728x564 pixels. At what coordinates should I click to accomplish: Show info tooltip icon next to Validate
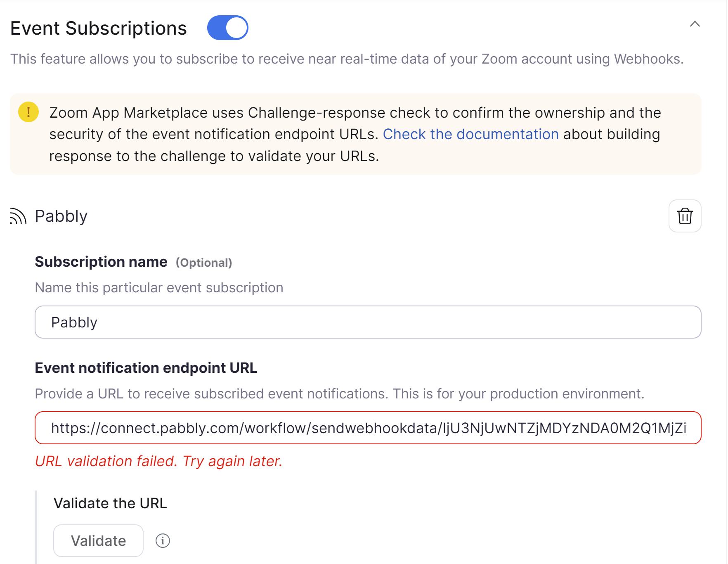[x=163, y=540]
